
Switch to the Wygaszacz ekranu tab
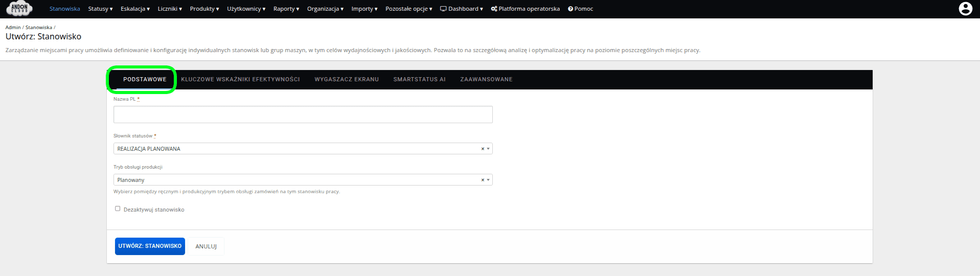click(x=347, y=79)
